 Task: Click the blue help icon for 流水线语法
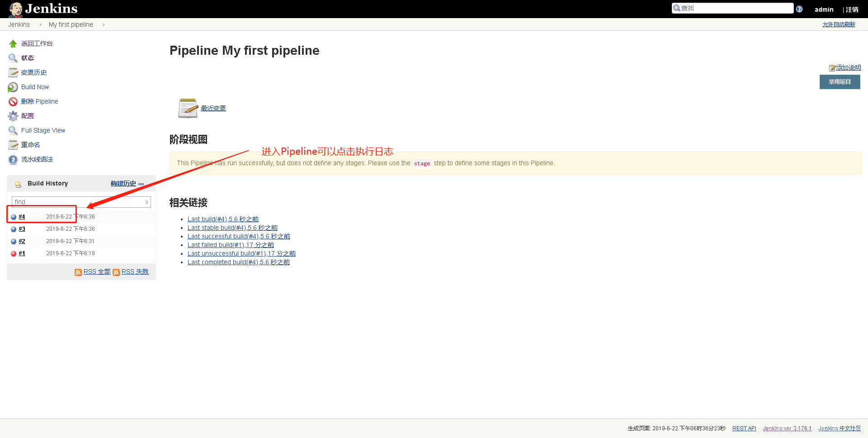pyautogui.click(x=13, y=159)
